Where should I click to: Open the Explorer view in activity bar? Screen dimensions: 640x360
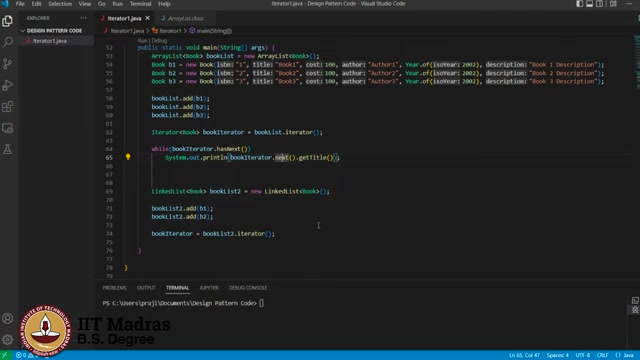click(x=7, y=21)
